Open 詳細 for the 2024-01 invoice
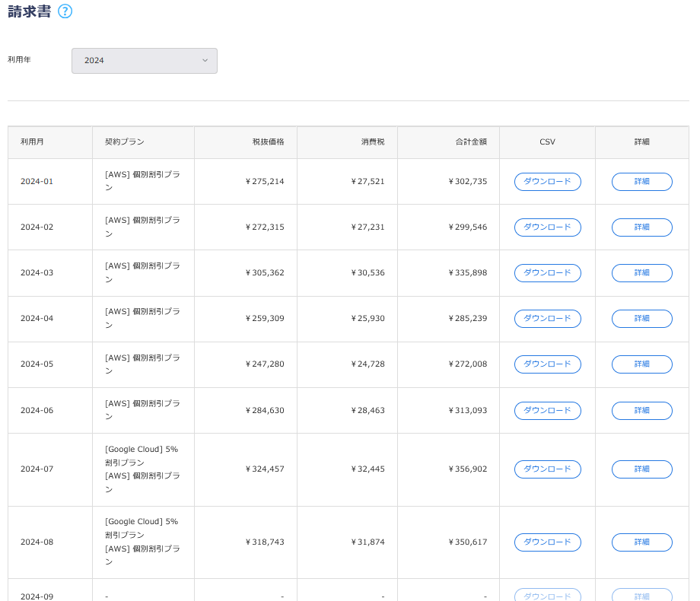The image size is (700, 601). [x=641, y=182]
